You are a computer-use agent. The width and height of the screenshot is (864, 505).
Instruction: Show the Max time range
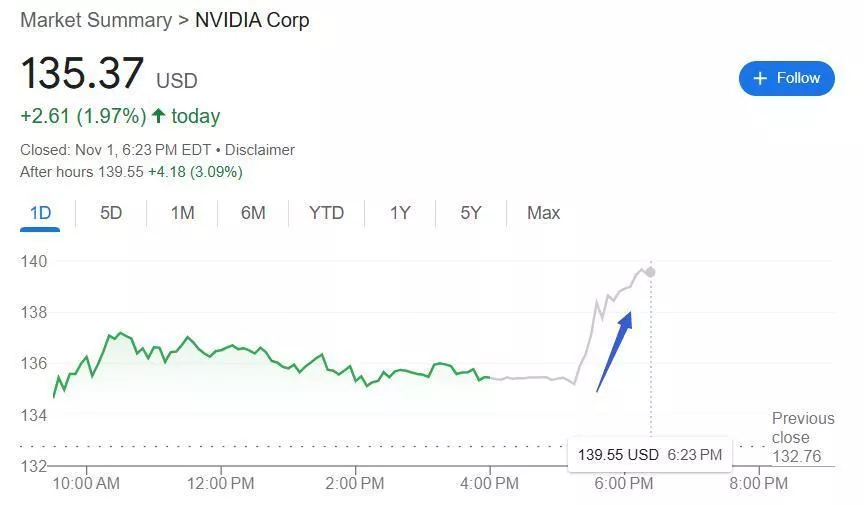point(543,213)
